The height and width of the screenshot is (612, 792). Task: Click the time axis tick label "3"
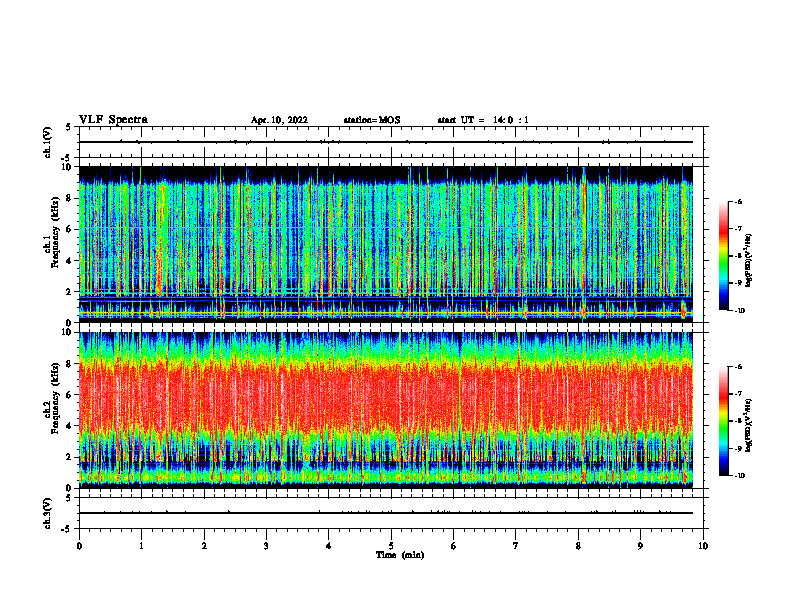[x=266, y=546]
